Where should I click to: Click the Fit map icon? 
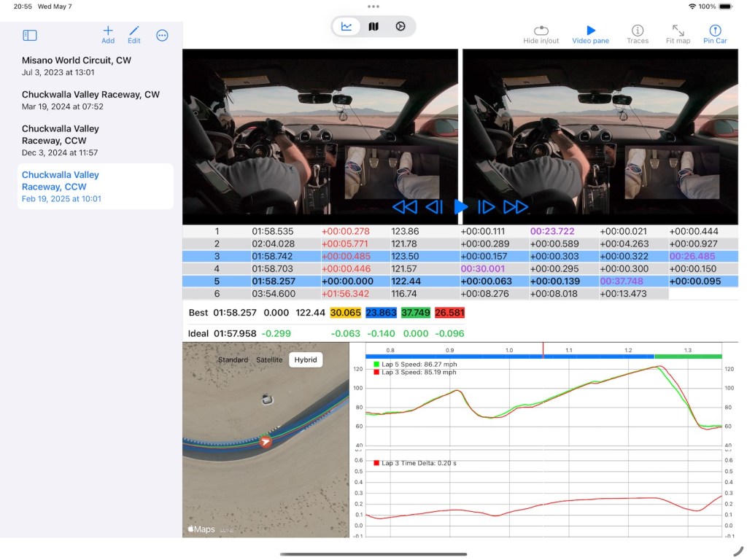pos(678,34)
